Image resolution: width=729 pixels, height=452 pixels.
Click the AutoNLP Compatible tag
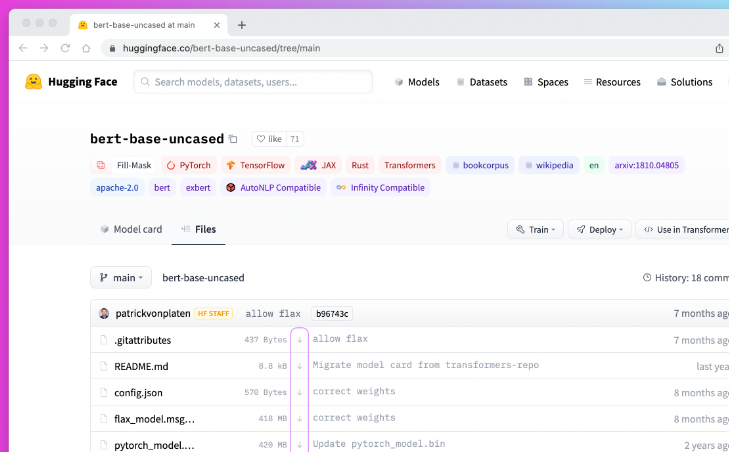click(273, 188)
